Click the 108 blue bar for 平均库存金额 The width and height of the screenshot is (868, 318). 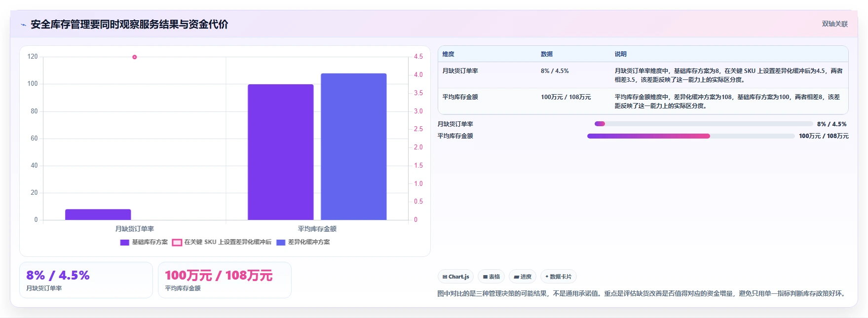[x=354, y=146]
